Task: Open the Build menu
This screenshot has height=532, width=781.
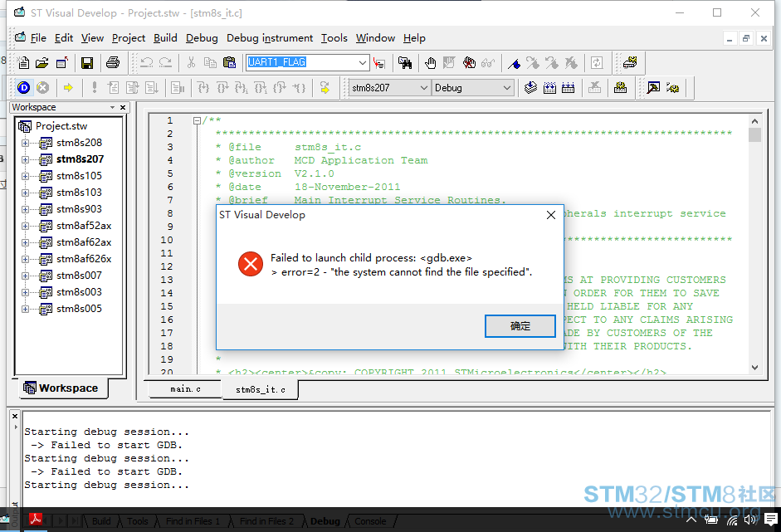Action: coord(165,38)
